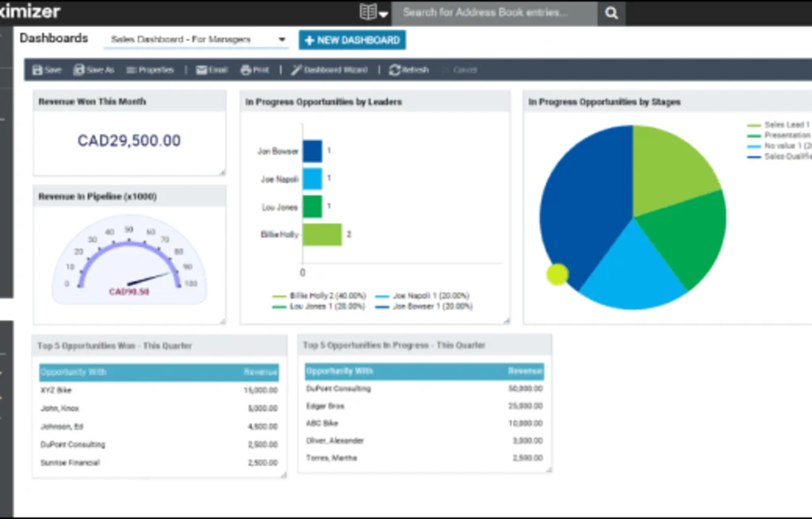Click the Lou Jones 1 (20.00%) legend entry
This screenshot has width=812, height=519.
pos(319,307)
